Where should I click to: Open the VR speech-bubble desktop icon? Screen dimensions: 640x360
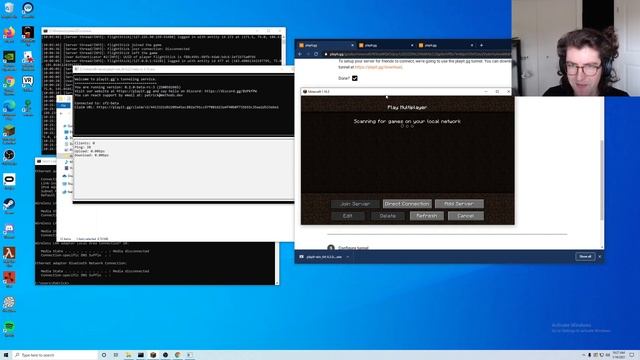pos(28,83)
